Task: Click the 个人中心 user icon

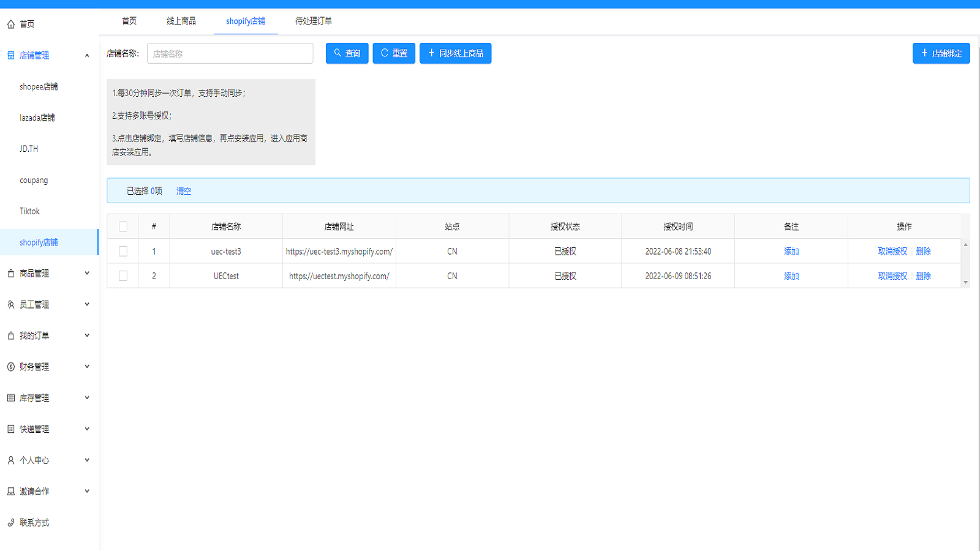Action: point(11,460)
